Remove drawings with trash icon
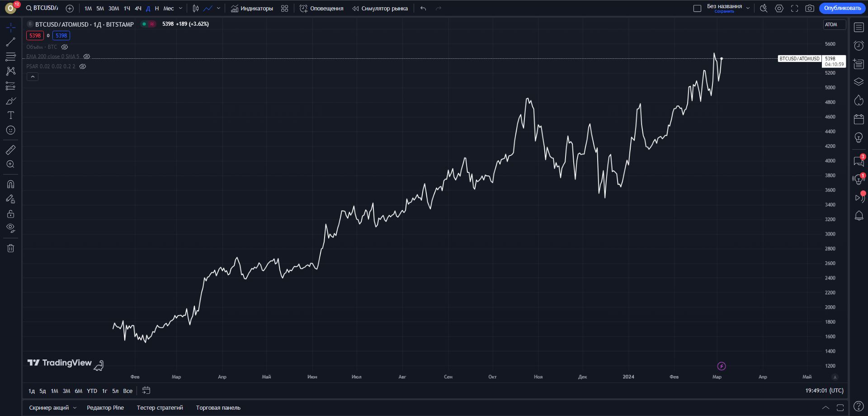Image resolution: width=868 pixels, height=416 pixels. 11,248
